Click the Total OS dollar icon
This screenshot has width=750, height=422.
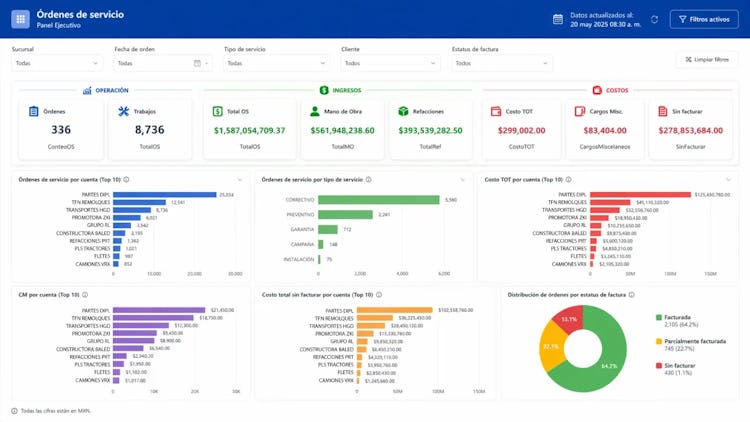(218, 111)
